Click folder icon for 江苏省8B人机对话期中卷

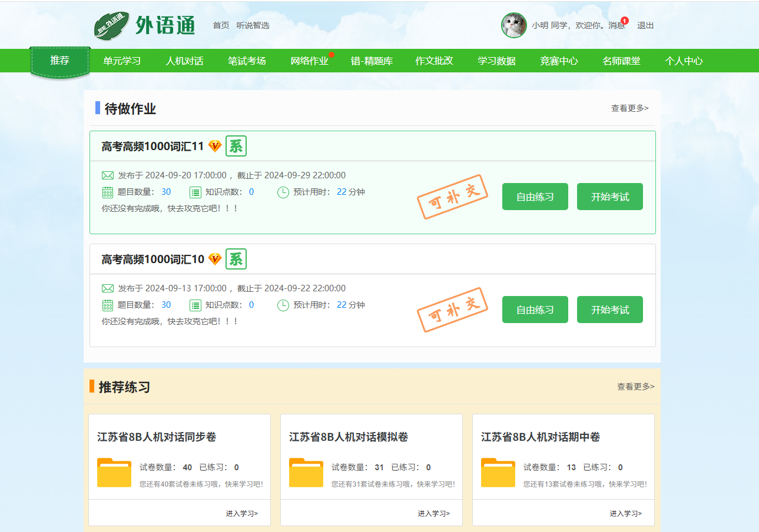point(498,472)
